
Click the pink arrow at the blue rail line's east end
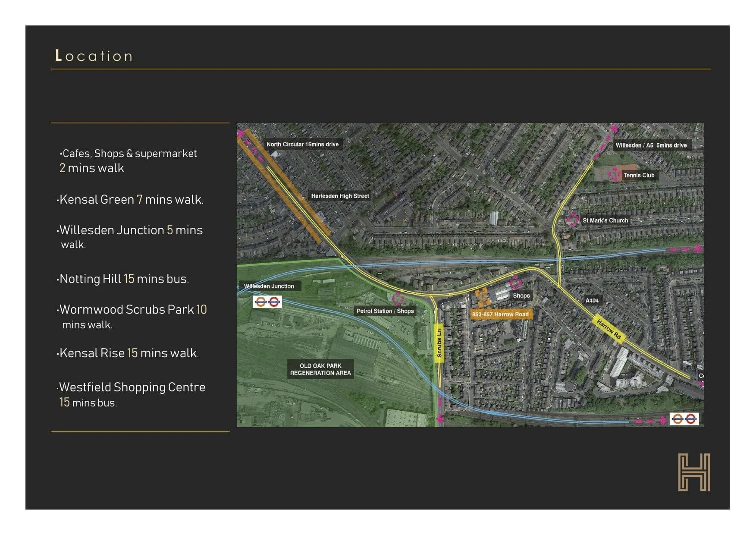point(697,249)
